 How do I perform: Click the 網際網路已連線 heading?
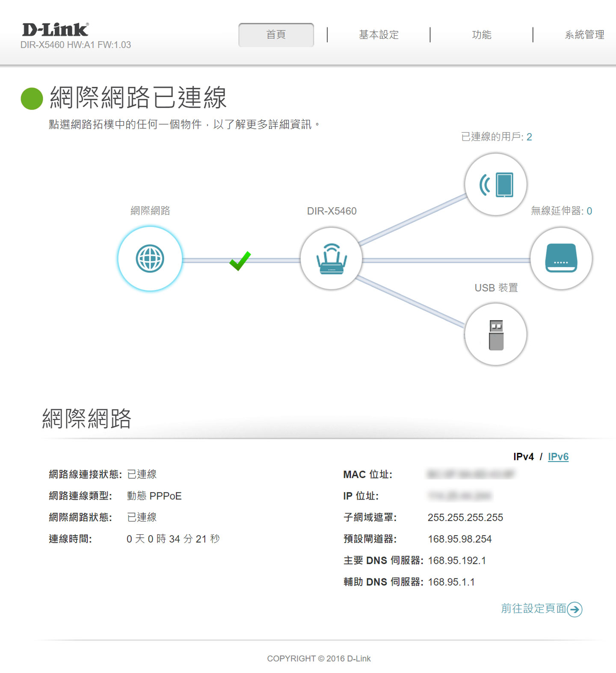click(x=138, y=98)
